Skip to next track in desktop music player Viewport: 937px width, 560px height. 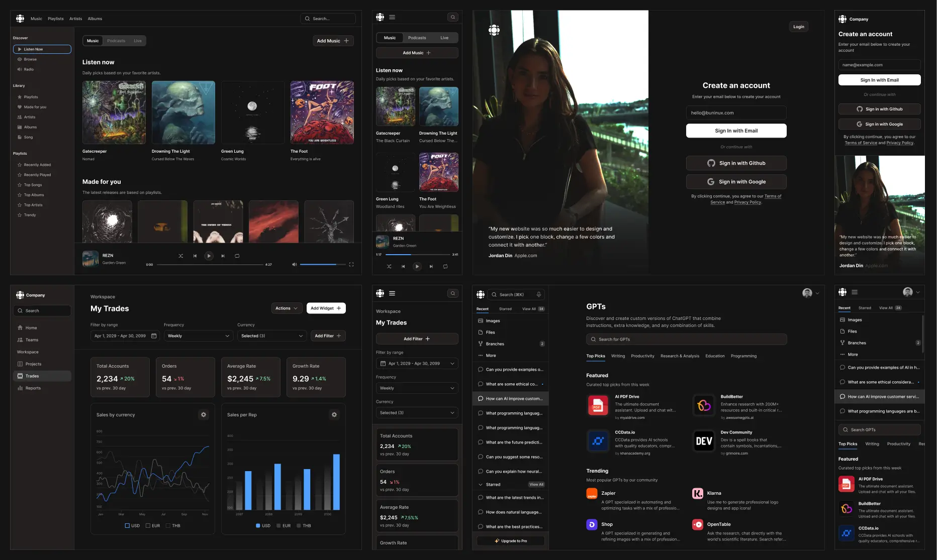click(223, 256)
